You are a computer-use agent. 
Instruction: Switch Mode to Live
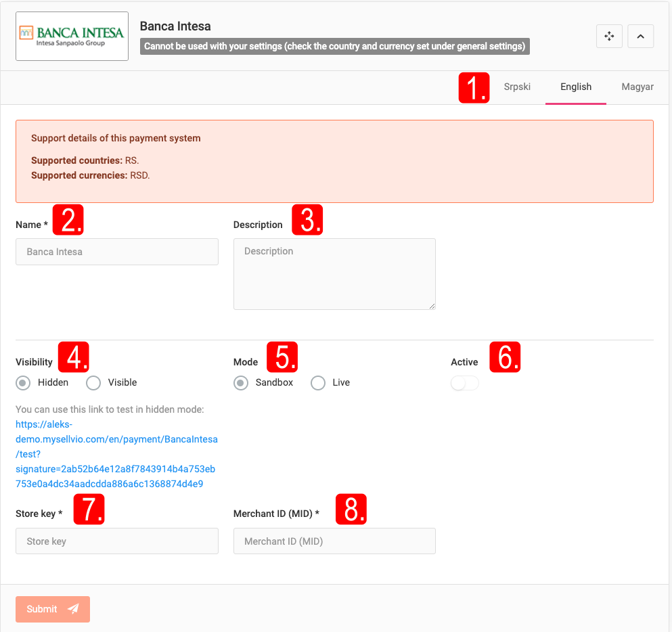317,382
